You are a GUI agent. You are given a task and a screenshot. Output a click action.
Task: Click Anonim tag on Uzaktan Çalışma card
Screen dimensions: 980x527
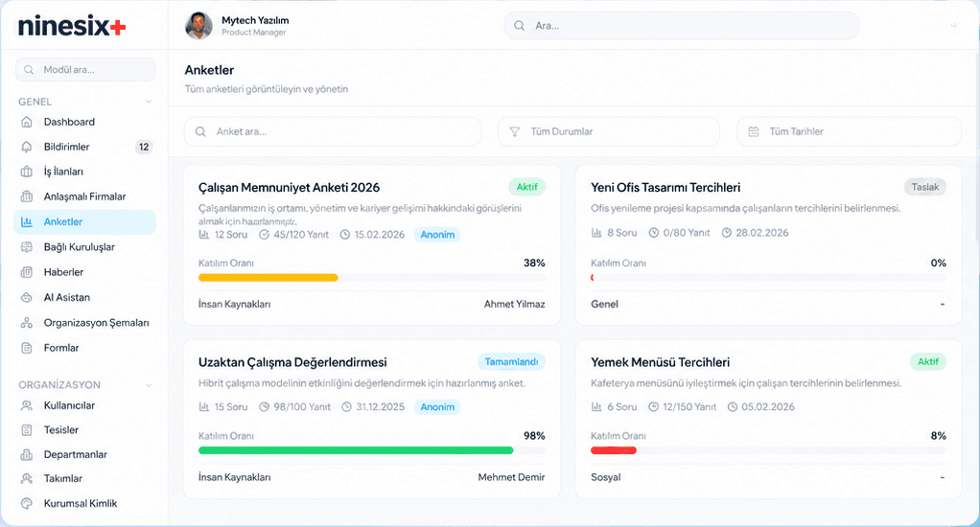point(437,407)
